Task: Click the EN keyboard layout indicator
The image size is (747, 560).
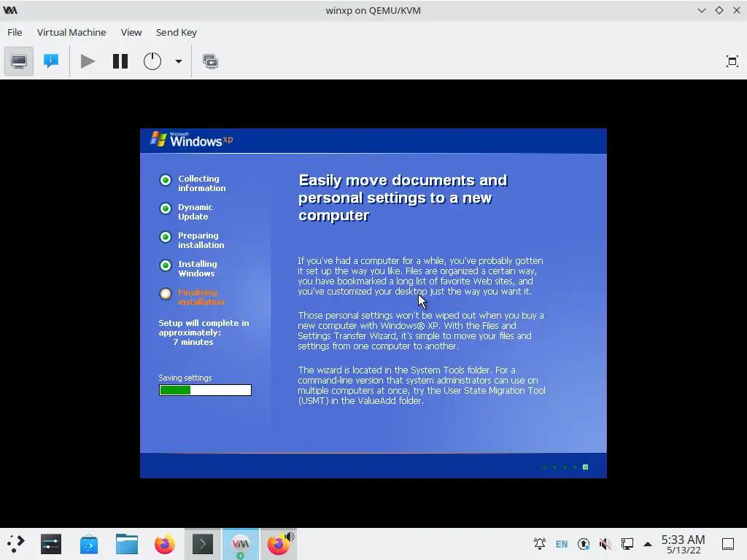Action: coord(562,544)
